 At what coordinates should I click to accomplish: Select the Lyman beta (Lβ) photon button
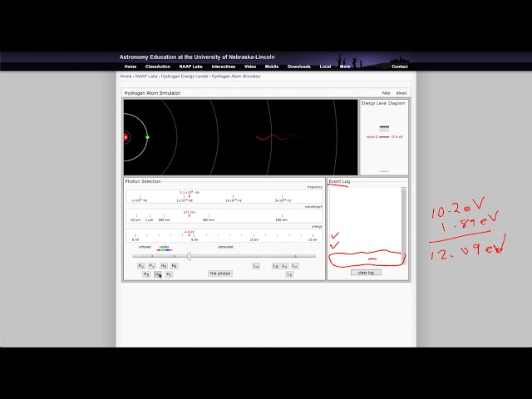click(x=275, y=266)
